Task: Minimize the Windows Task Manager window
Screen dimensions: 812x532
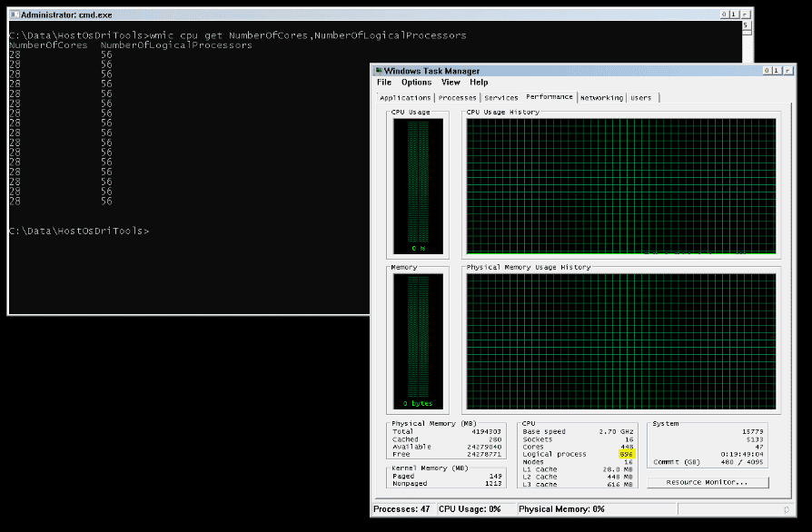Action: tap(767, 71)
